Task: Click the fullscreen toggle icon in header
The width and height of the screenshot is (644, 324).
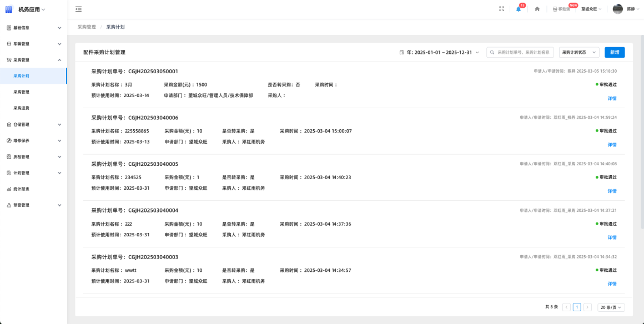Action: point(501,9)
